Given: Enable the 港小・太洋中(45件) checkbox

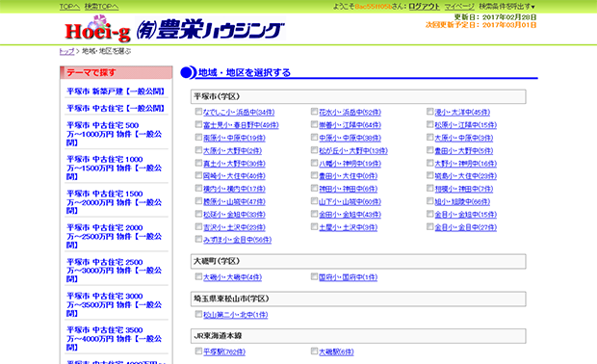Looking at the screenshot, I should [429, 112].
